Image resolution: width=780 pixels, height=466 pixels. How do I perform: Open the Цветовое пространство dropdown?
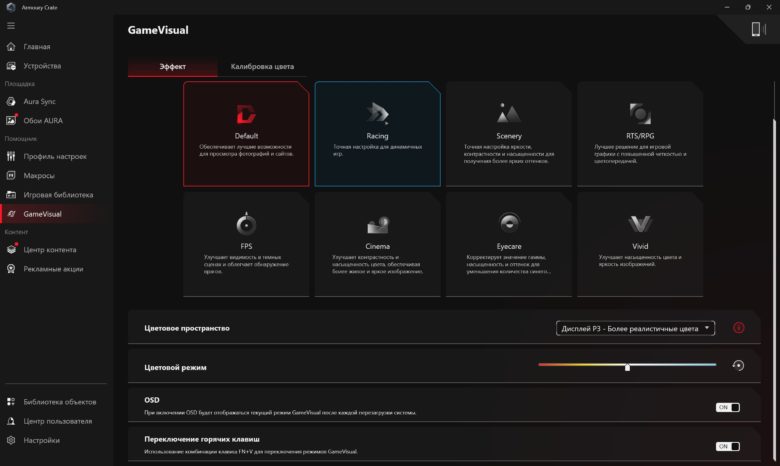pyautogui.click(x=635, y=328)
